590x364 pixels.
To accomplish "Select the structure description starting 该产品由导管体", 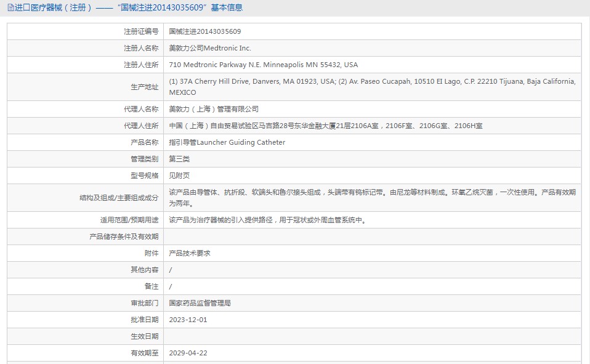I will (372, 198).
